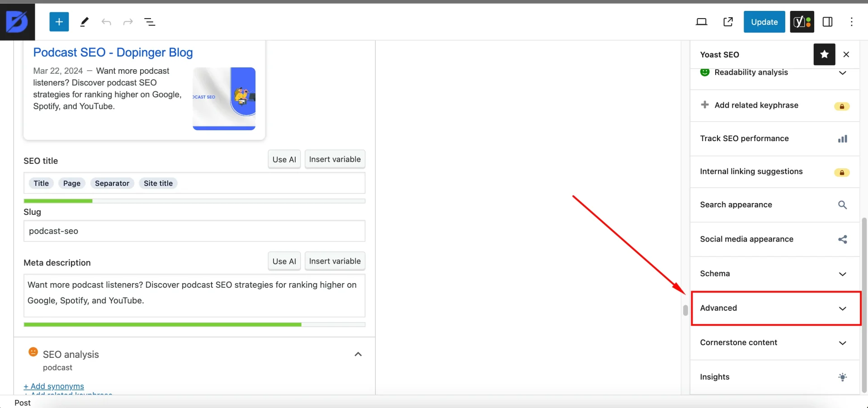Click plus icon beside Add related keyphrase
This screenshot has width=868, height=408.
[705, 104]
